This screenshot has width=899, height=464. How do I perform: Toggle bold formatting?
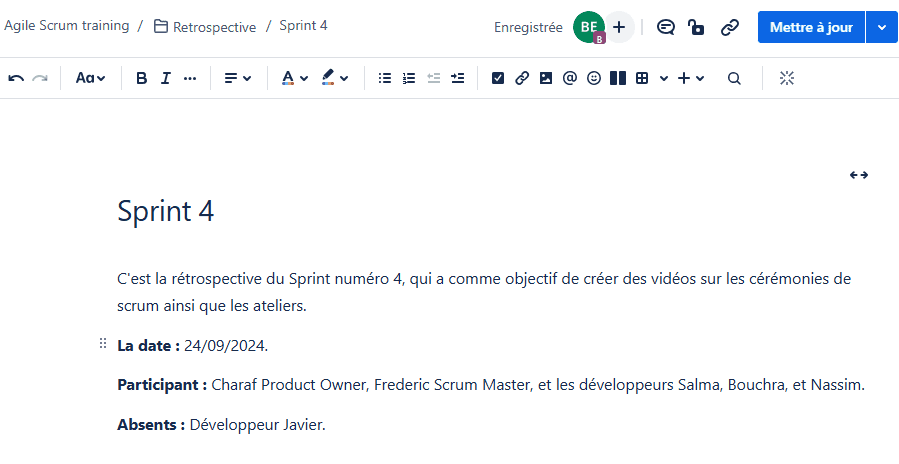tap(142, 79)
